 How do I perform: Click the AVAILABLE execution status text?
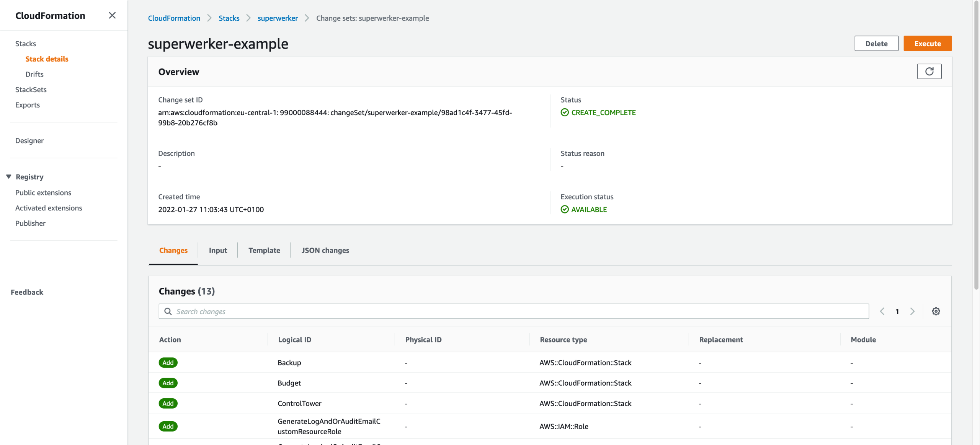coord(589,210)
